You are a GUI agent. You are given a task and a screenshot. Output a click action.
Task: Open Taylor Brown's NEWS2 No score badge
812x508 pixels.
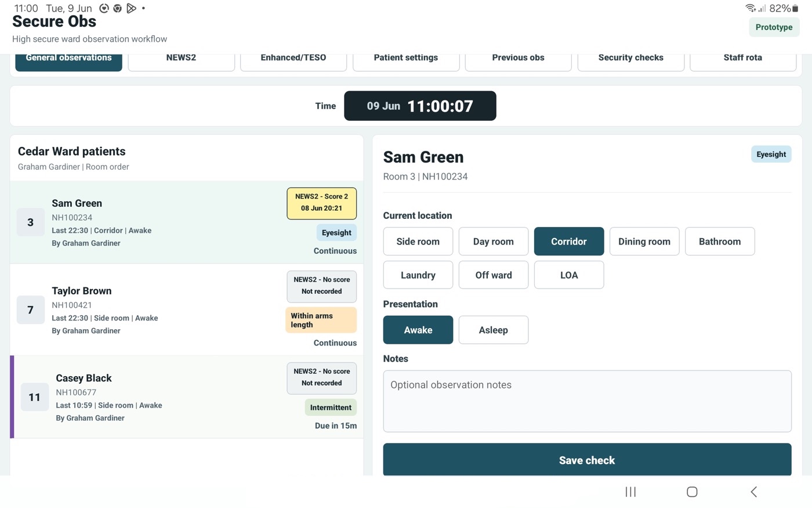[321, 286]
